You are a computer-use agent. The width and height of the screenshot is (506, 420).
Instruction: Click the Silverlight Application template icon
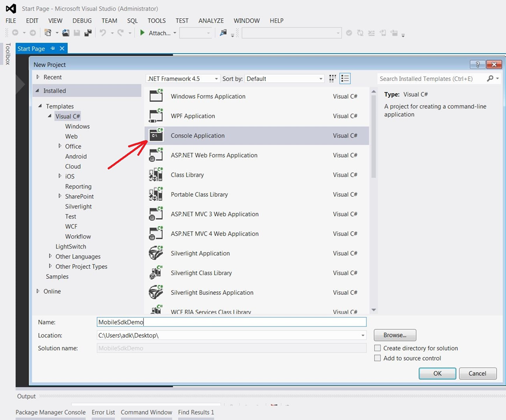(x=157, y=253)
